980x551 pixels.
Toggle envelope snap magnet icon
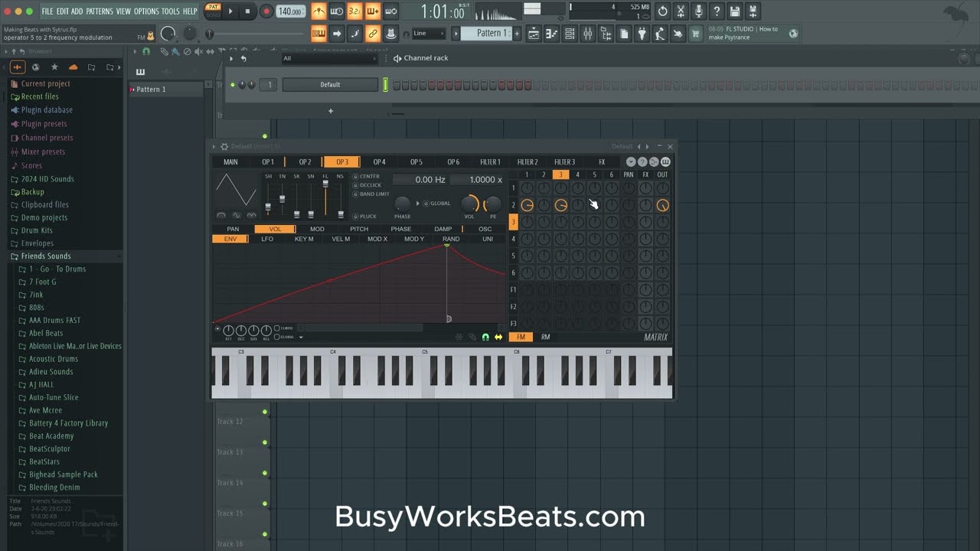pyautogui.click(x=485, y=337)
